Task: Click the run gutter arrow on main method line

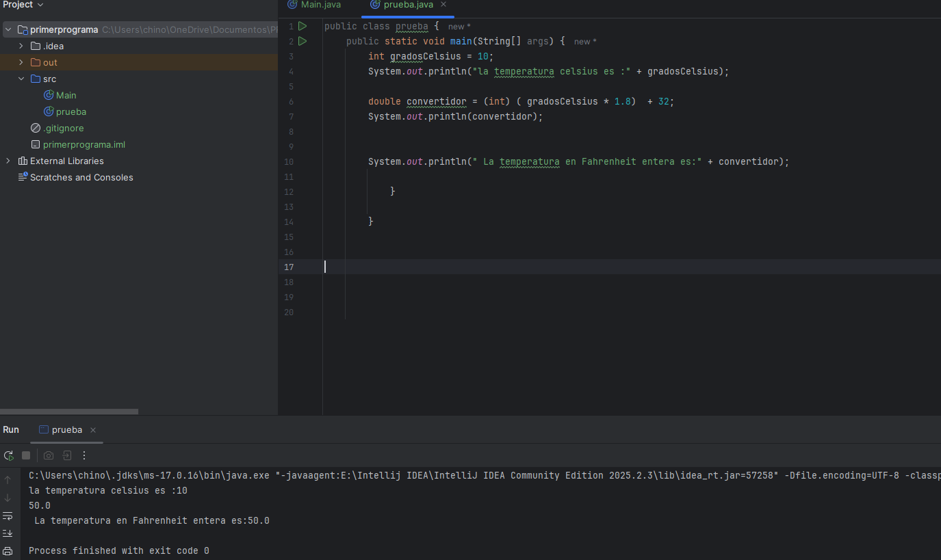Action: (302, 42)
